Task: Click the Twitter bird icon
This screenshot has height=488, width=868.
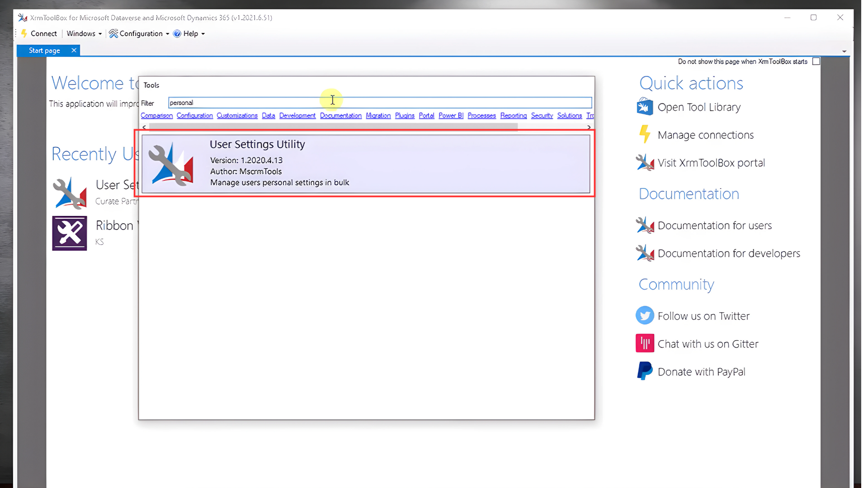Action: 645,315
